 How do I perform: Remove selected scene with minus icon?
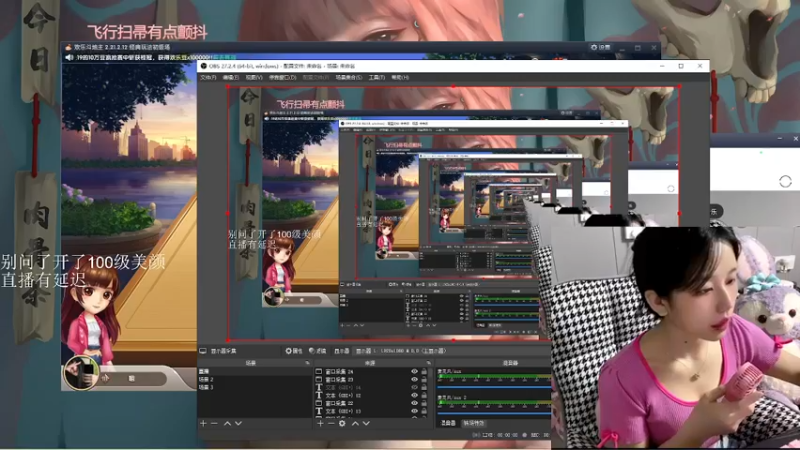[x=214, y=423]
